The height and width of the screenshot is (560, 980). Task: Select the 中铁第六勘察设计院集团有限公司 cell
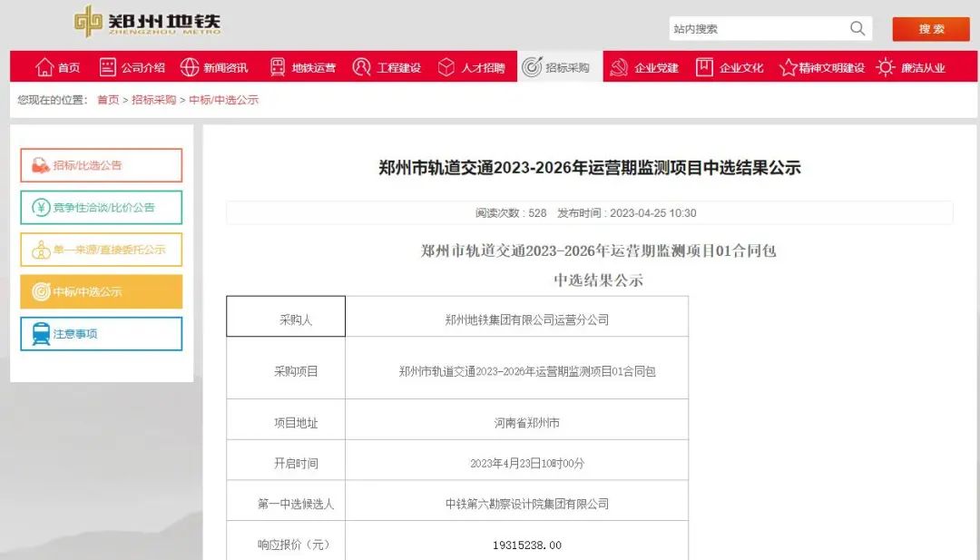tap(517, 501)
